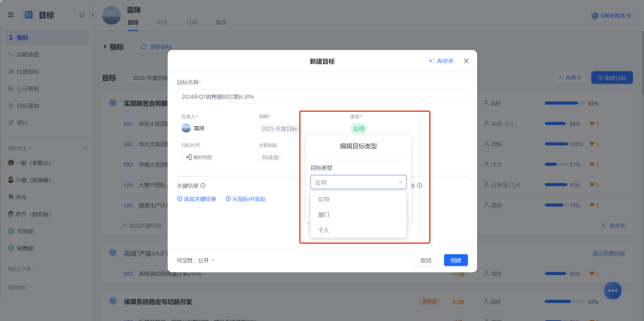
Task: Click 我对齐的 alignment button
Action: pyautogui.click(x=200, y=157)
